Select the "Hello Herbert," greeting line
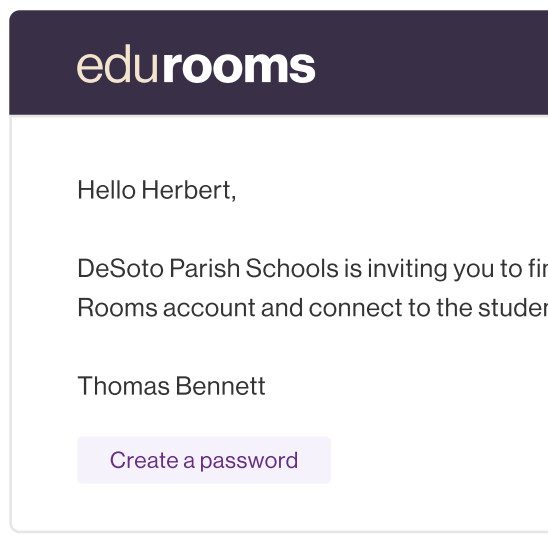 point(157,190)
